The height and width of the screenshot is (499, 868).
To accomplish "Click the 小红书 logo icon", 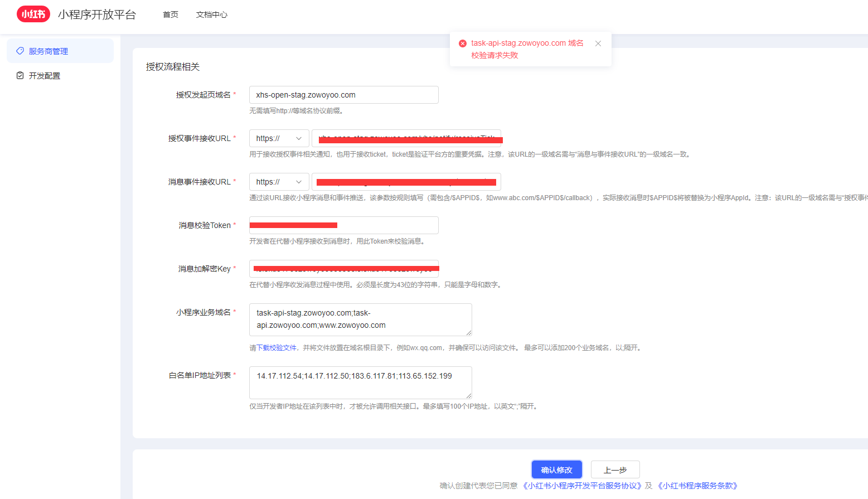I will pos(33,14).
